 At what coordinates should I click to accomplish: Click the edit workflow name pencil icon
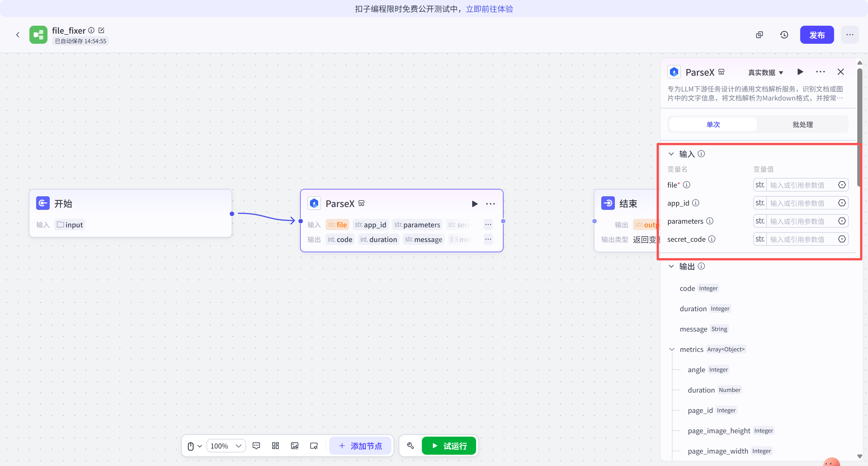point(101,30)
